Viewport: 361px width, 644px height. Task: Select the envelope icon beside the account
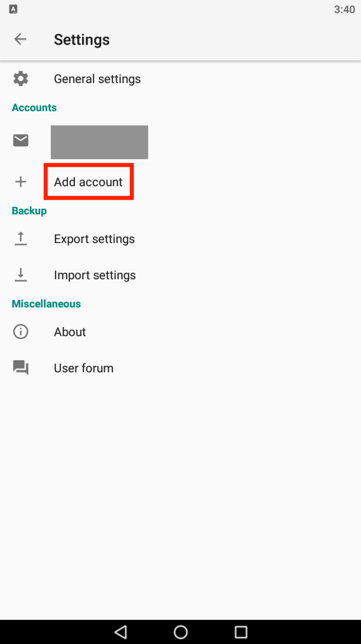point(20,140)
